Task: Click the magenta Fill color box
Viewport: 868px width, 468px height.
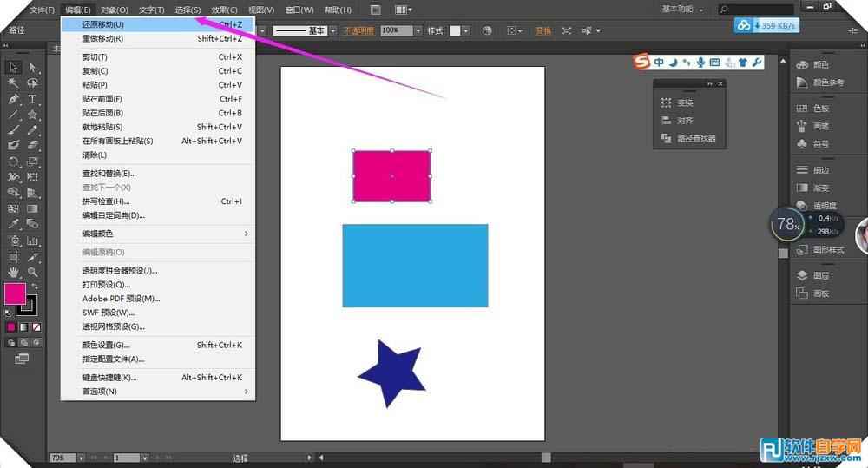Action: tap(15, 293)
